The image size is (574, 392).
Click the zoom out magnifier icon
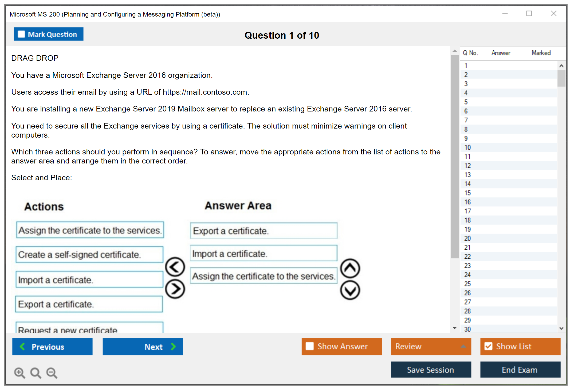point(52,373)
